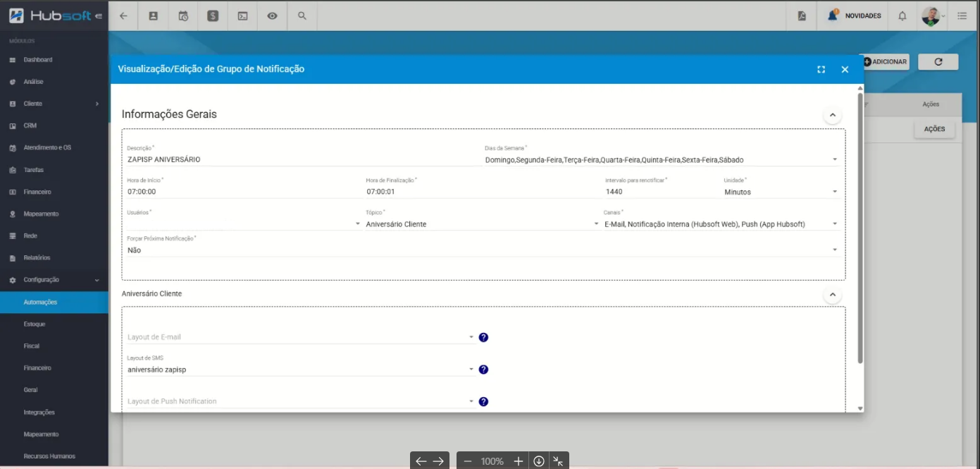Click the dialog's vertical scrollbar
This screenshot has height=469, width=980.
860,226
